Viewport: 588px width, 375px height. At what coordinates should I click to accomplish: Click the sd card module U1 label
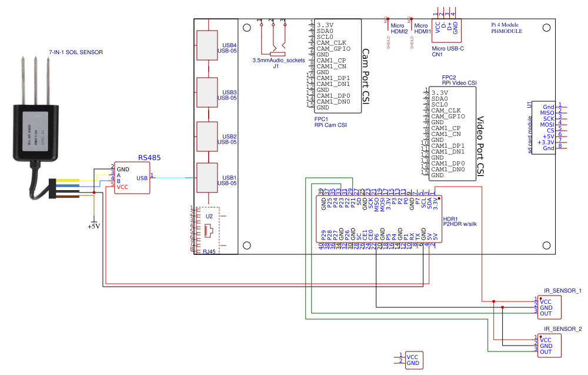pyautogui.click(x=530, y=128)
